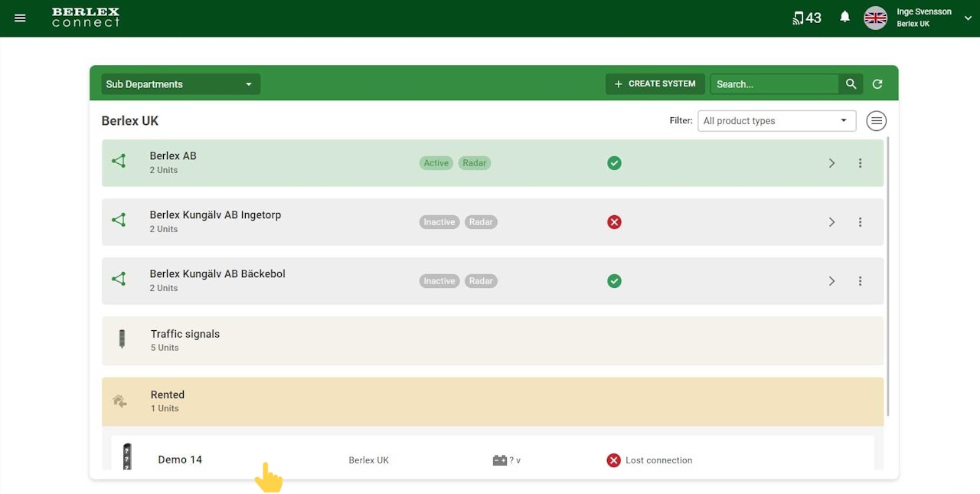Viewport: 980px width, 494px height.
Task: Focus the Search input field
Action: (x=775, y=84)
